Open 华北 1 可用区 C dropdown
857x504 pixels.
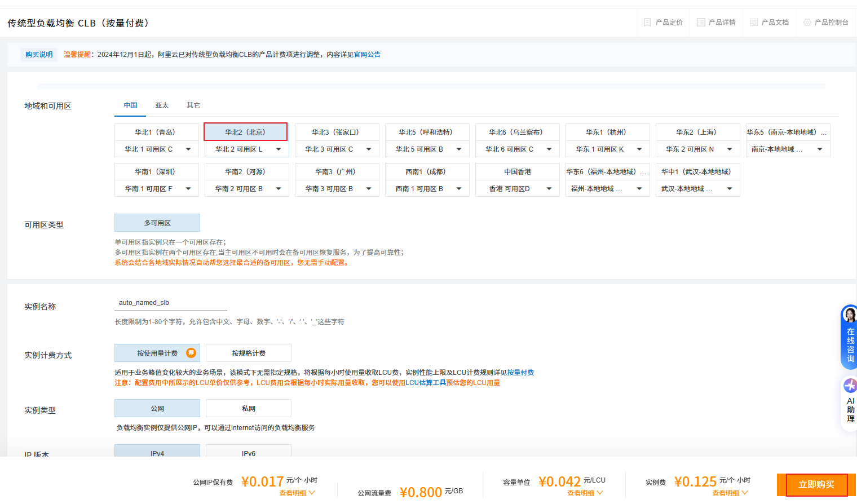(x=157, y=149)
